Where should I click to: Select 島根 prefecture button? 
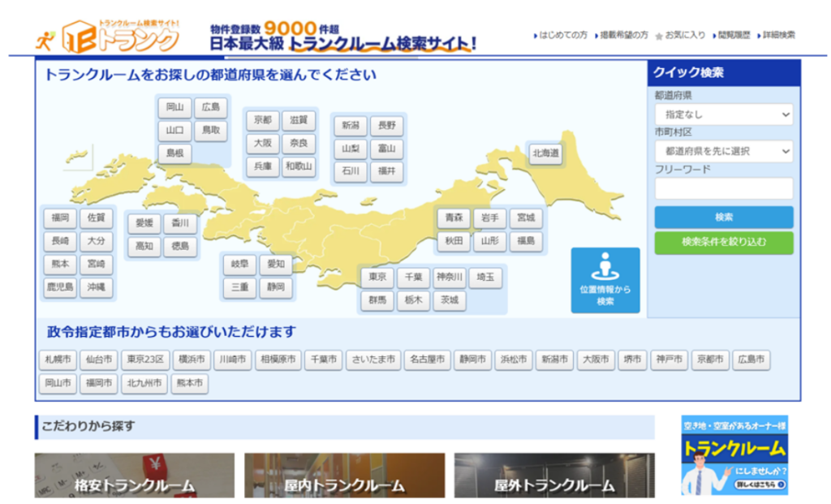[x=174, y=153]
